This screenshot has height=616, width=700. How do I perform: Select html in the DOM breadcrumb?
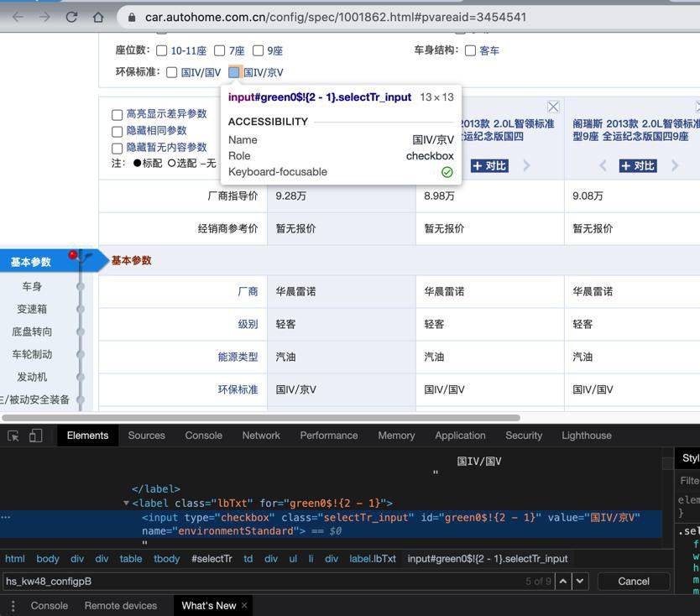tap(15, 558)
